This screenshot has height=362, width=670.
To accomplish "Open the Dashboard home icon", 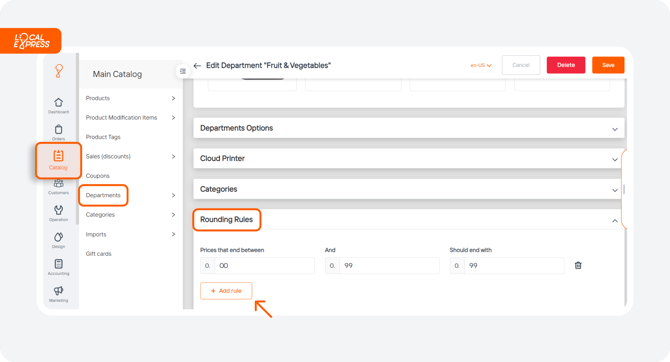I will [59, 103].
